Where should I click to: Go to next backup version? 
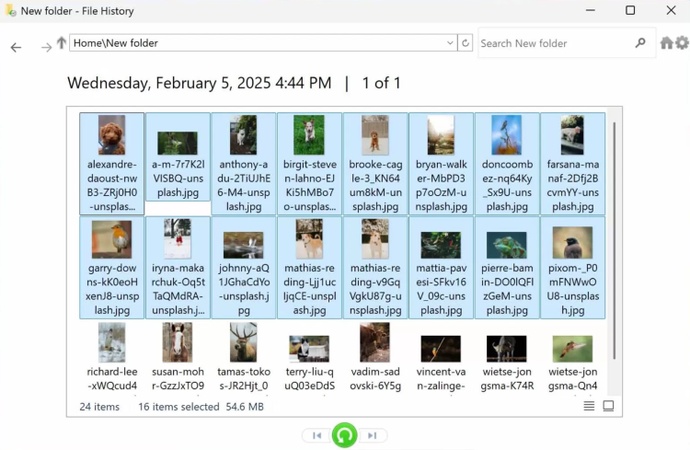click(x=372, y=435)
